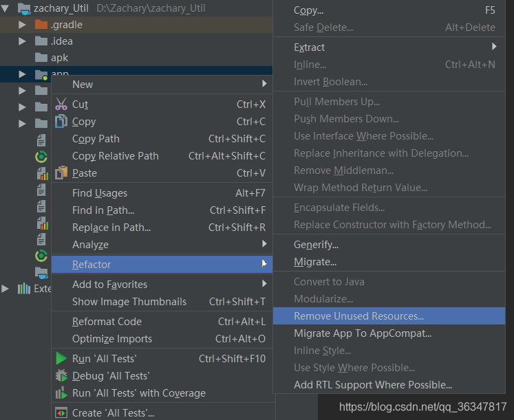
Task: Expand the .gradle folder tree node
Action: (23, 25)
